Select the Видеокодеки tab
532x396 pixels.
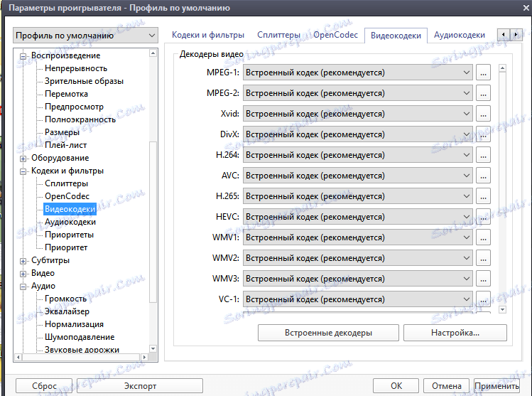[396, 36]
